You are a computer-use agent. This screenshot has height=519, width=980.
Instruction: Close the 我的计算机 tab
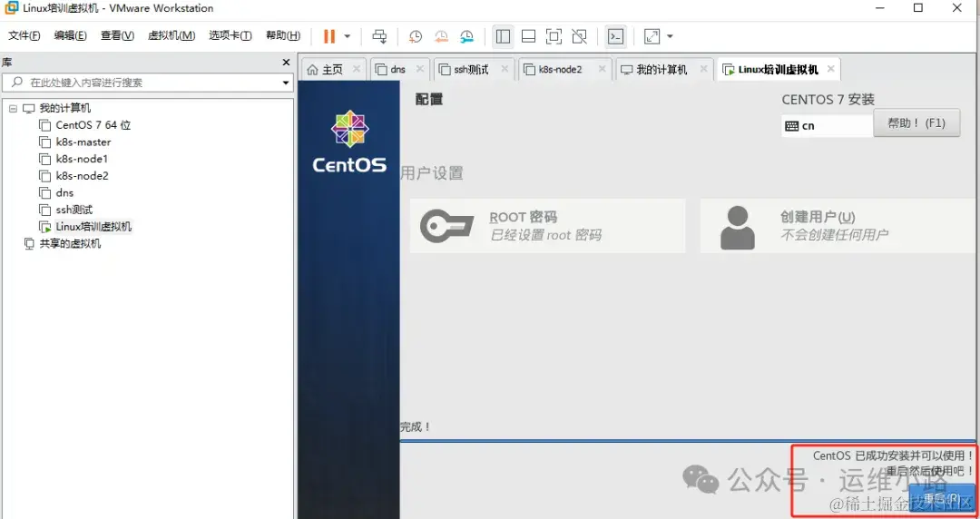pos(703,69)
